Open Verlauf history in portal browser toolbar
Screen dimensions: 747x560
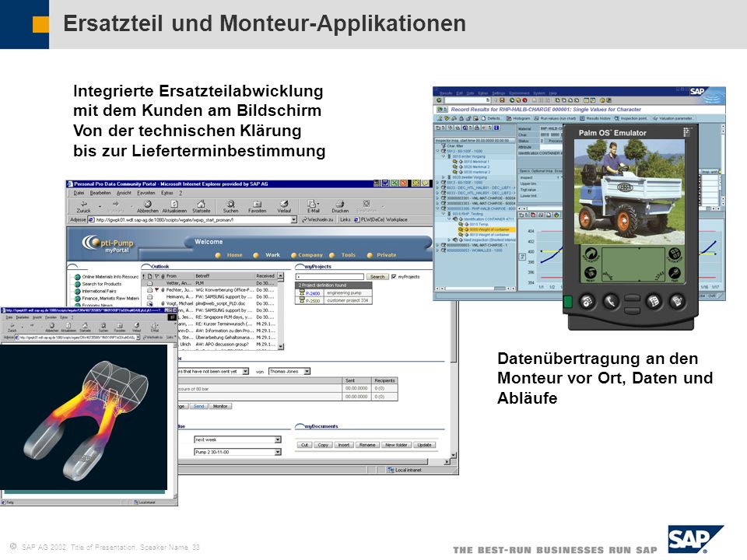coord(284,206)
